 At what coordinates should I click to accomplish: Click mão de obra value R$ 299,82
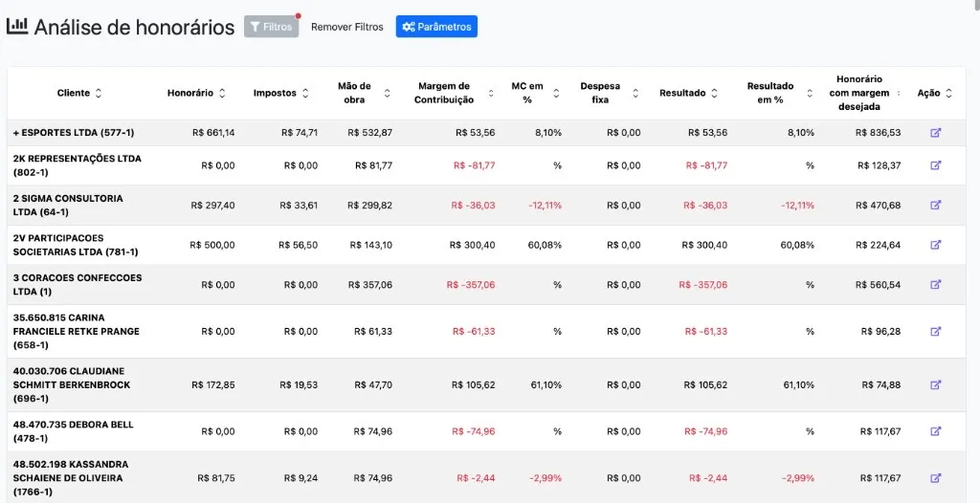click(370, 205)
